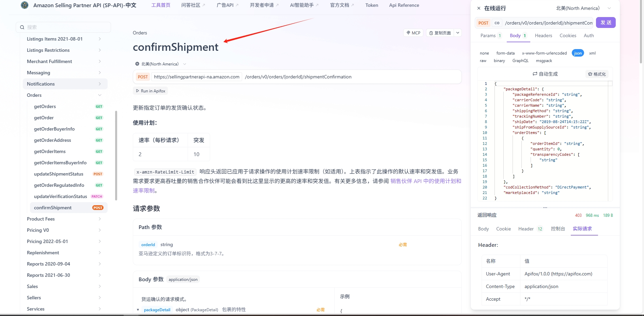This screenshot has height=316, width=644.
Task: Select GraphQL body type
Action: (520, 61)
